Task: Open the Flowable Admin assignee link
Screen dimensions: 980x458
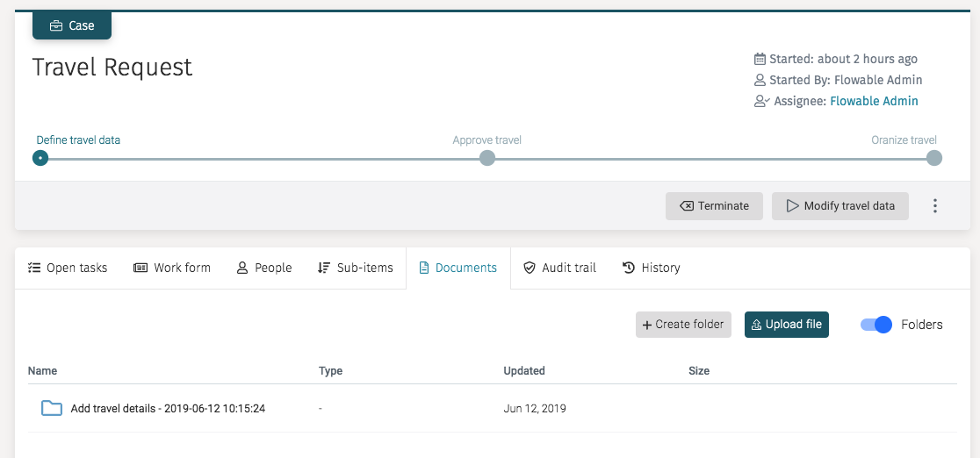Action: tap(874, 101)
